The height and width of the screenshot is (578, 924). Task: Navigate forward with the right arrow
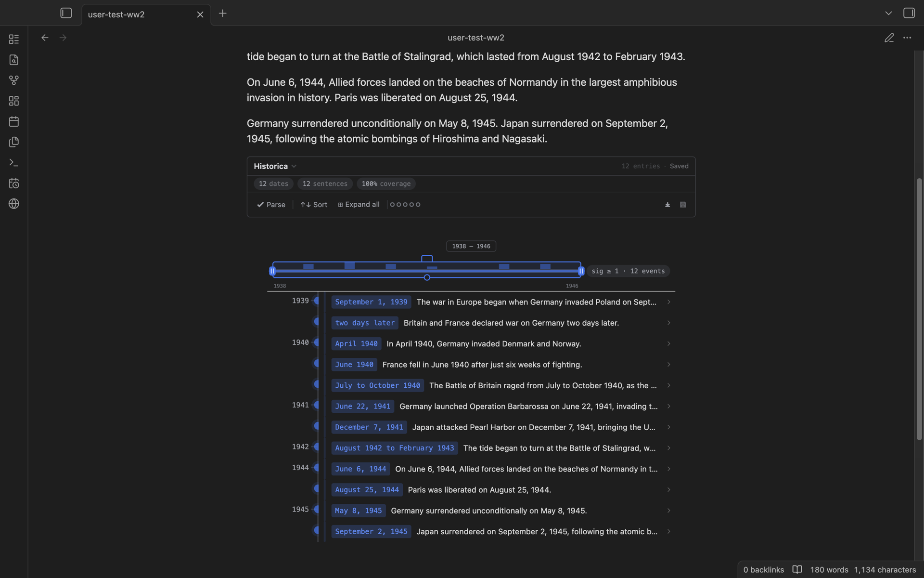[63, 38]
